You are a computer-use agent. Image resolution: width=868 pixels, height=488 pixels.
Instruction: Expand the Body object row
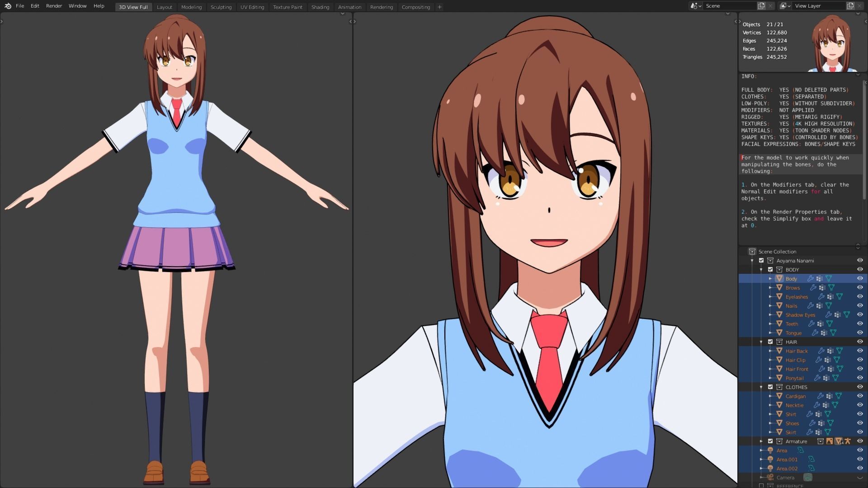point(770,279)
